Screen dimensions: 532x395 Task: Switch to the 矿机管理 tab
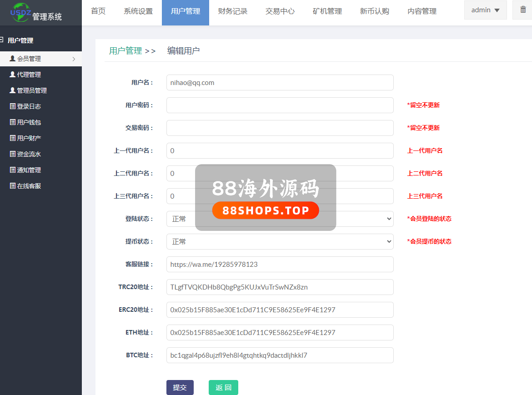pos(327,12)
